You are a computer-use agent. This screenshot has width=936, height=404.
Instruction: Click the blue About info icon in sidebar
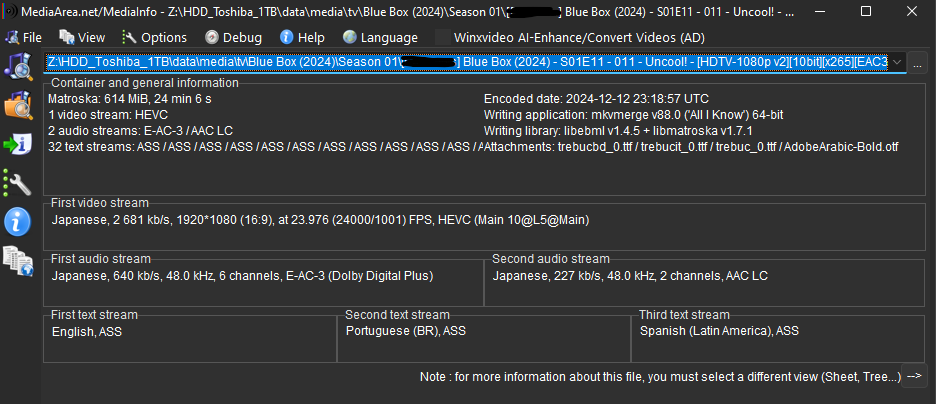coord(18,222)
